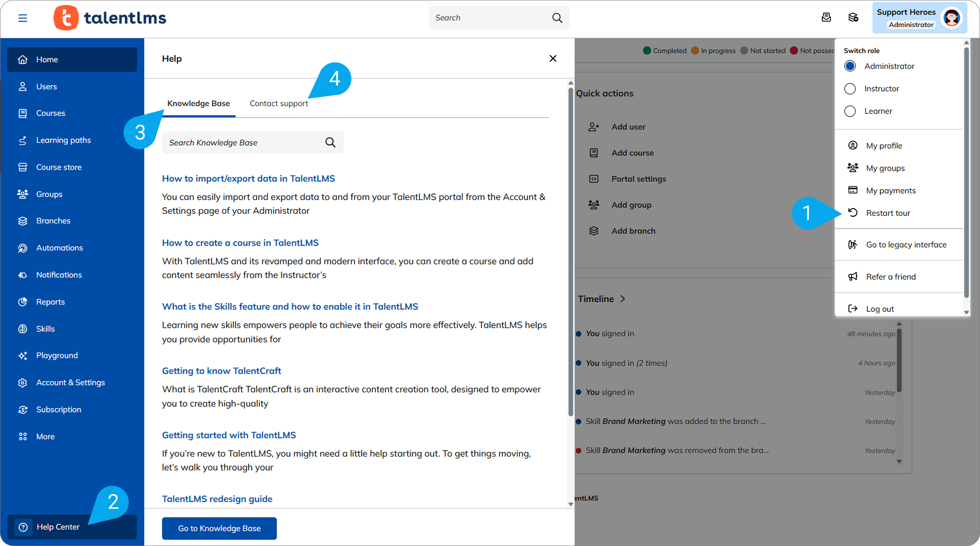Click the My groups icon in user menu
Screen dimensions: 980x546
tap(853, 168)
